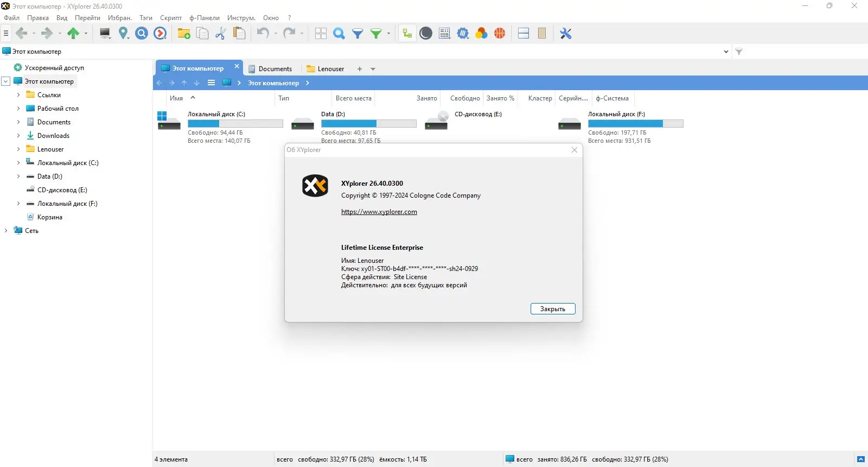Click the blue visual filter funnel icon

358,34
